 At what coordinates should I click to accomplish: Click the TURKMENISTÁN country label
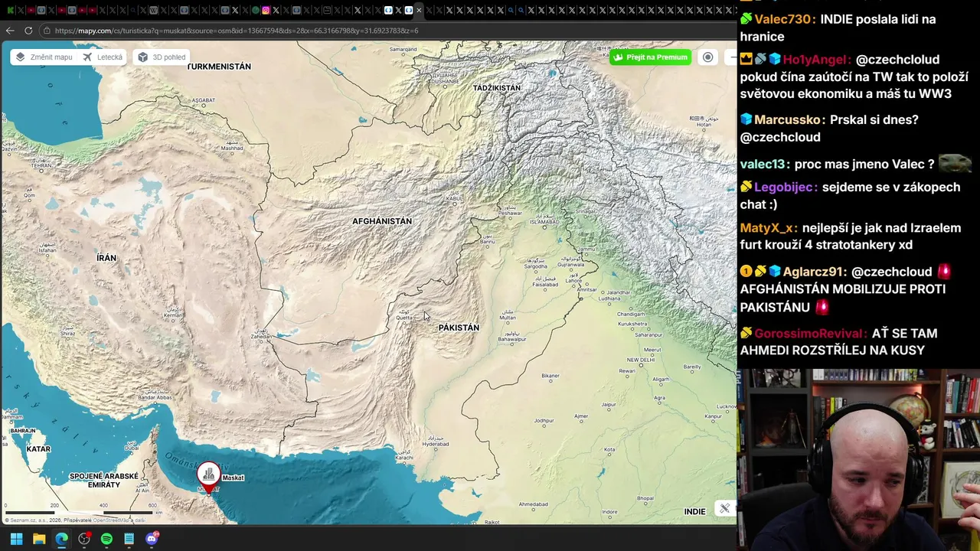219,67
